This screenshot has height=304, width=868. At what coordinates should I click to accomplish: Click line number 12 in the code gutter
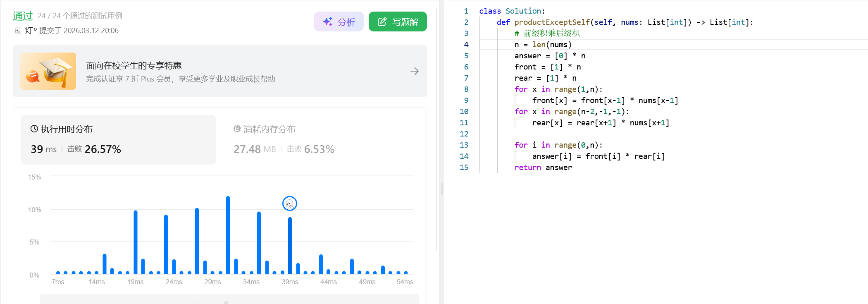click(464, 134)
